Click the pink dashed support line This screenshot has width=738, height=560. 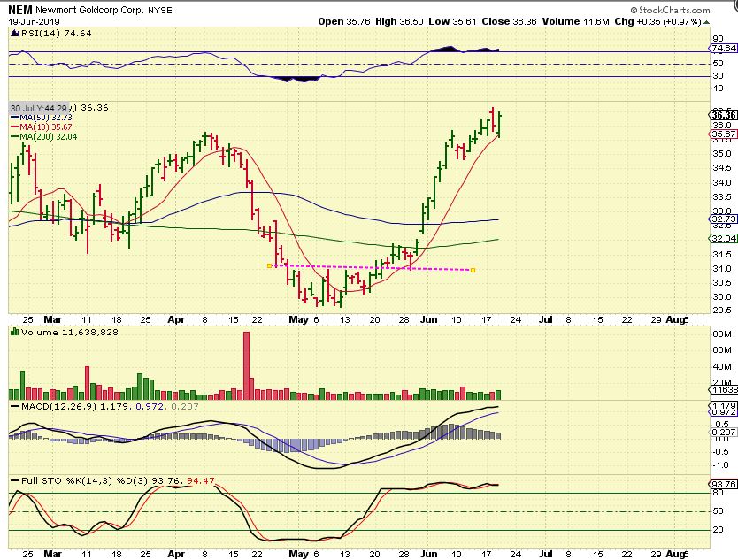[x=372, y=268]
